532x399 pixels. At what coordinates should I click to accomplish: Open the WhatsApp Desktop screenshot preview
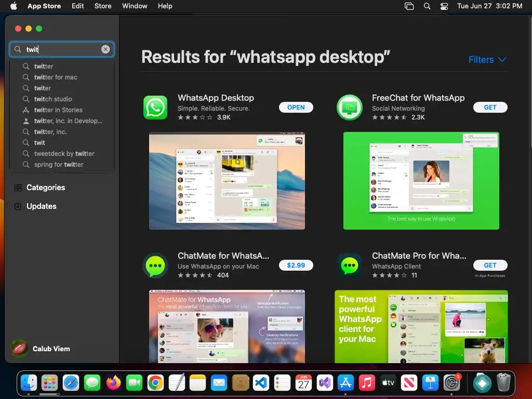pyautogui.click(x=227, y=180)
